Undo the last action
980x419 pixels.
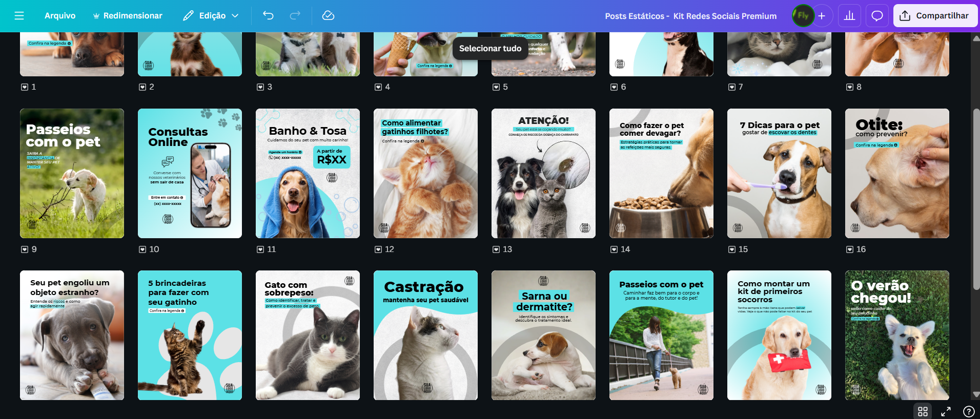[268, 16]
